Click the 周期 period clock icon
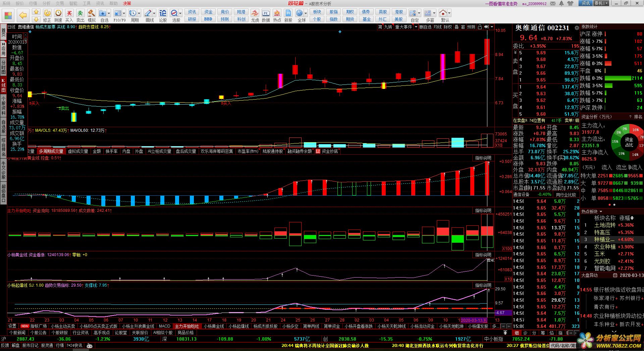The height and width of the screenshot is (351, 644). (133, 13)
